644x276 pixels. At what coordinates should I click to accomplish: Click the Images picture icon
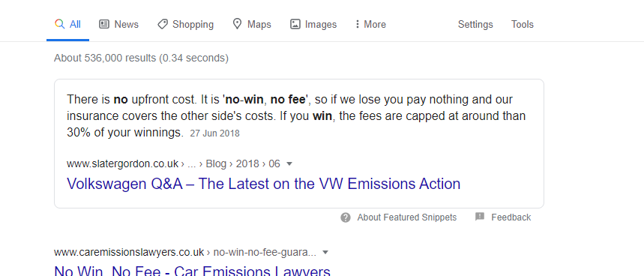click(295, 24)
